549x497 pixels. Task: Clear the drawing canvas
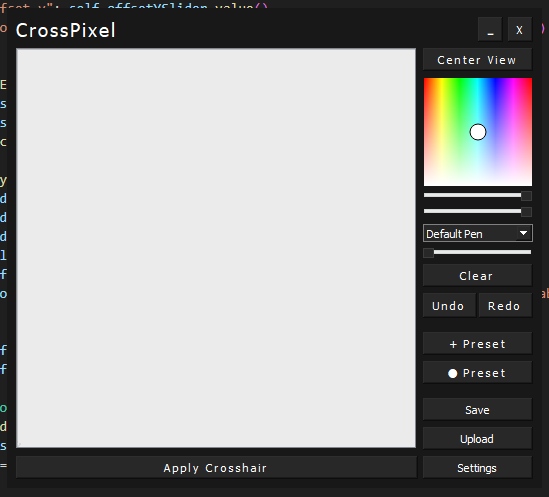477,276
